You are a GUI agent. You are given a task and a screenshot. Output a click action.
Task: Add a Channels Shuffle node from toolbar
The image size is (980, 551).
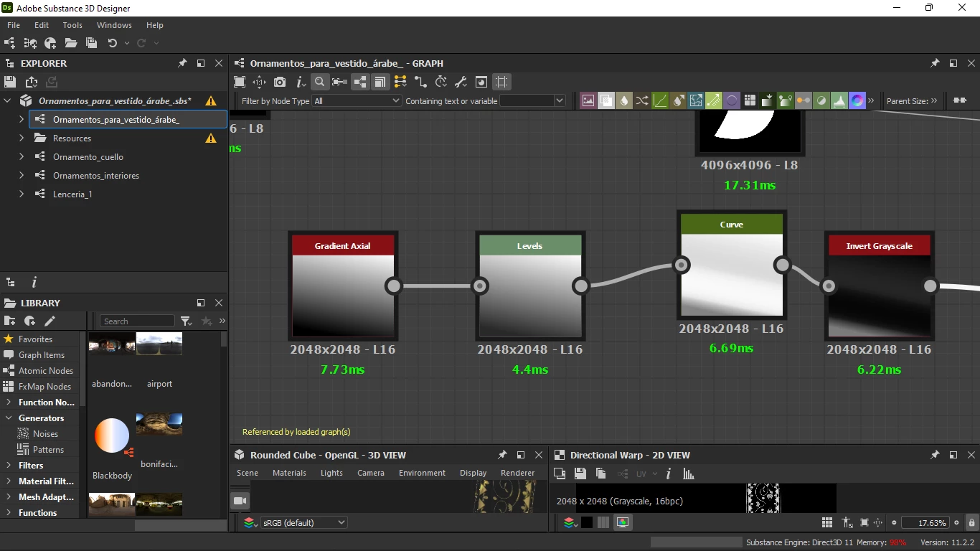[x=642, y=100]
